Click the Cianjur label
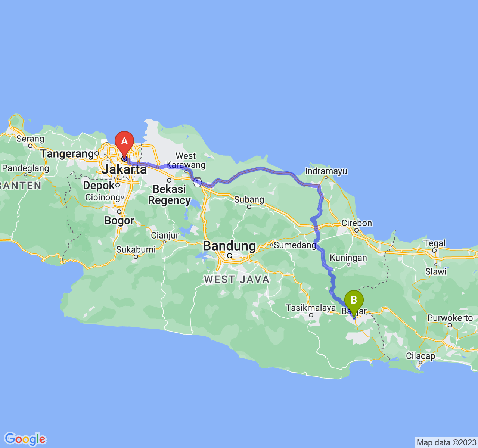This screenshot has width=478, height=448. pyautogui.click(x=165, y=236)
